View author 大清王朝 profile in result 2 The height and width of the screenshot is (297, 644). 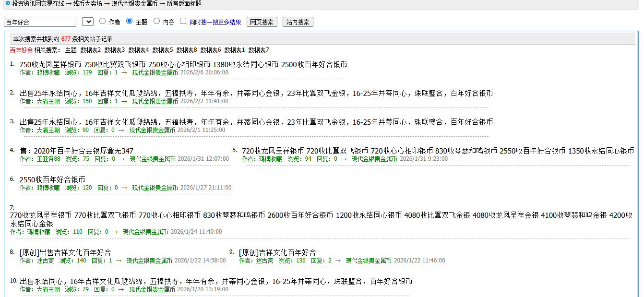48,102
